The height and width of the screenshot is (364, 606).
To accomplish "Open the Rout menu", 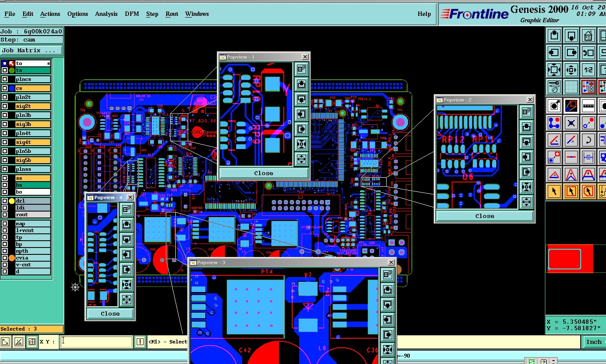I will 172,14.
